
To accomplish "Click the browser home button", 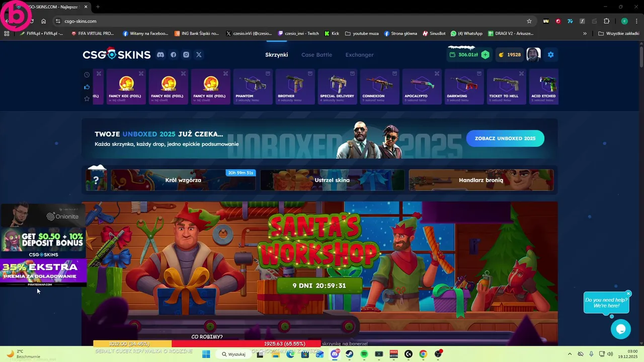I will pos(44,21).
